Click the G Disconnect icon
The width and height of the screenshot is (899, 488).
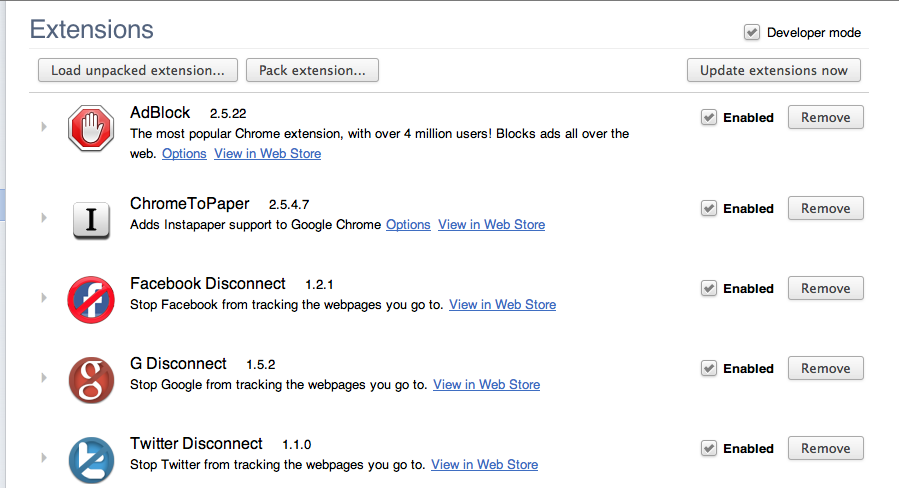point(92,379)
